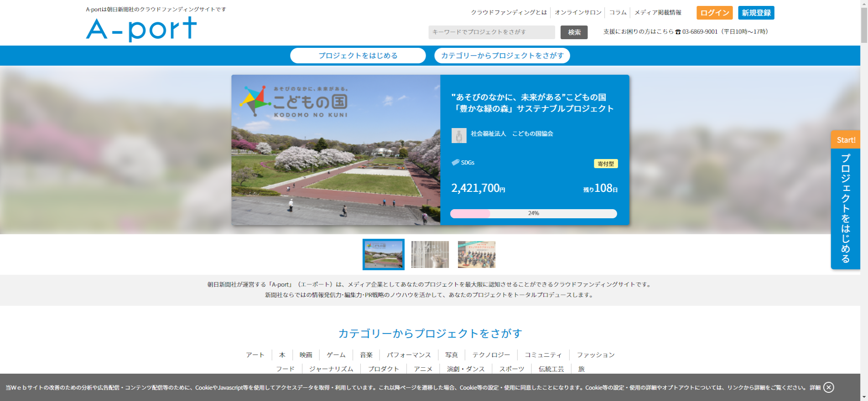
Task: Open プロダクト category
Action: click(x=384, y=369)
